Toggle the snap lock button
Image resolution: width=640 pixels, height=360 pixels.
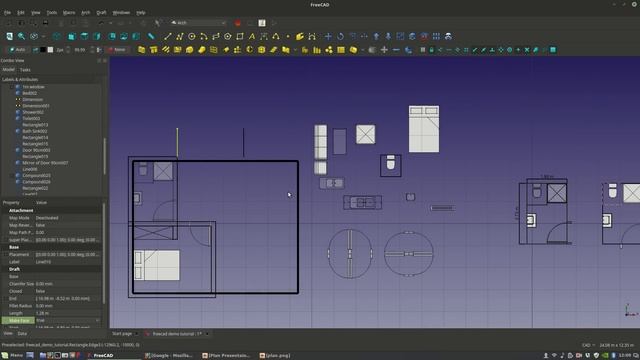[x=431, y=50]
